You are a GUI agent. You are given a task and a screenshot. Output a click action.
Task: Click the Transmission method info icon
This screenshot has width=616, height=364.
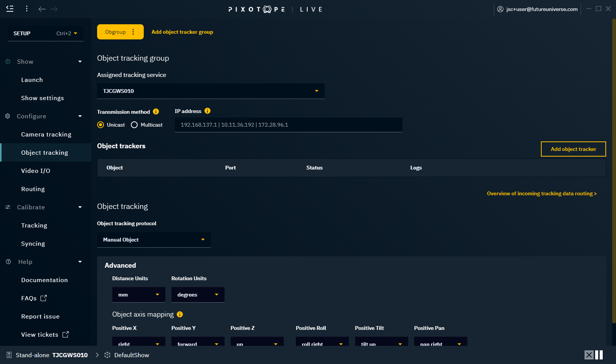(156, 111)
